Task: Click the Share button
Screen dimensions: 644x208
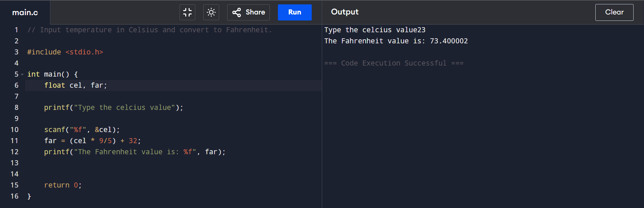Action: pos(248,12)
